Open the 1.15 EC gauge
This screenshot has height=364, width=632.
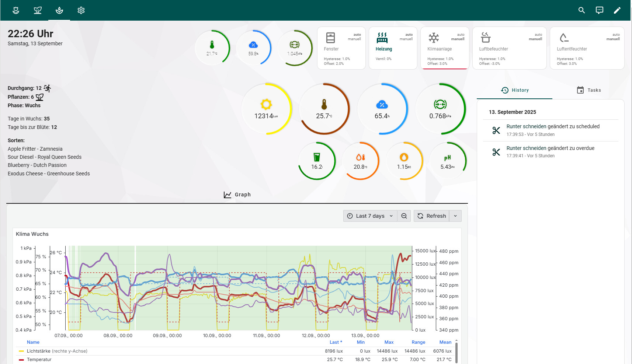(x=404, y=161)
